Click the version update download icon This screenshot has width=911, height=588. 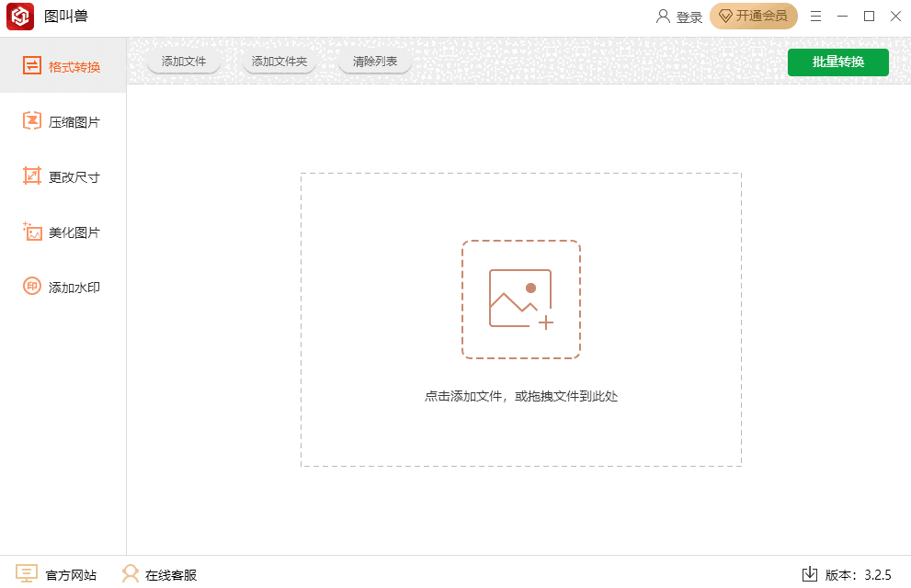point(809,574)
